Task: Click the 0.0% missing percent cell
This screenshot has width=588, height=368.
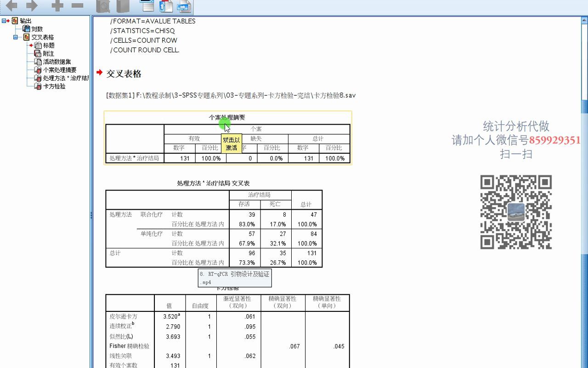Action: pos(273,158)
